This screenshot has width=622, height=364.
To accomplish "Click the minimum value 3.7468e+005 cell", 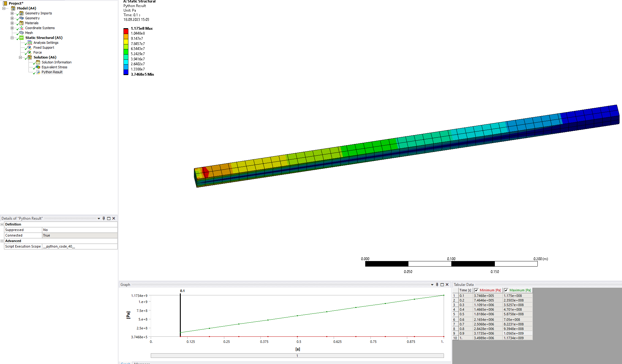I will (x=488, y=296).
